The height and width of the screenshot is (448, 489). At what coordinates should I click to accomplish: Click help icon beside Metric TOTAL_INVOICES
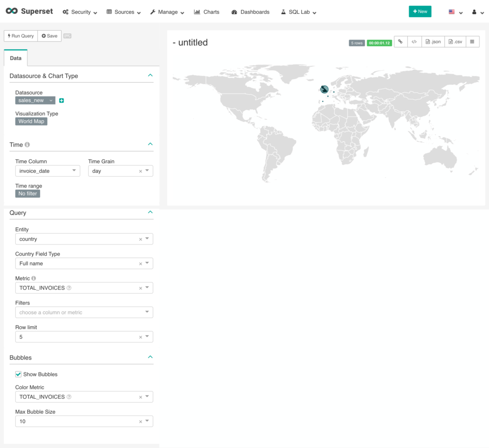pyautogui.click(x=69, y=288)
